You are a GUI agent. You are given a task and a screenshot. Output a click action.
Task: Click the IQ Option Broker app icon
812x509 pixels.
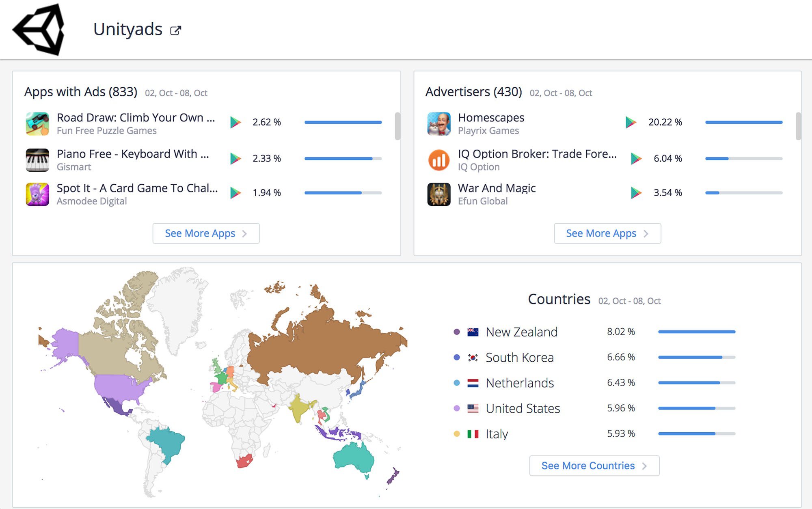(x=439, y=160)
